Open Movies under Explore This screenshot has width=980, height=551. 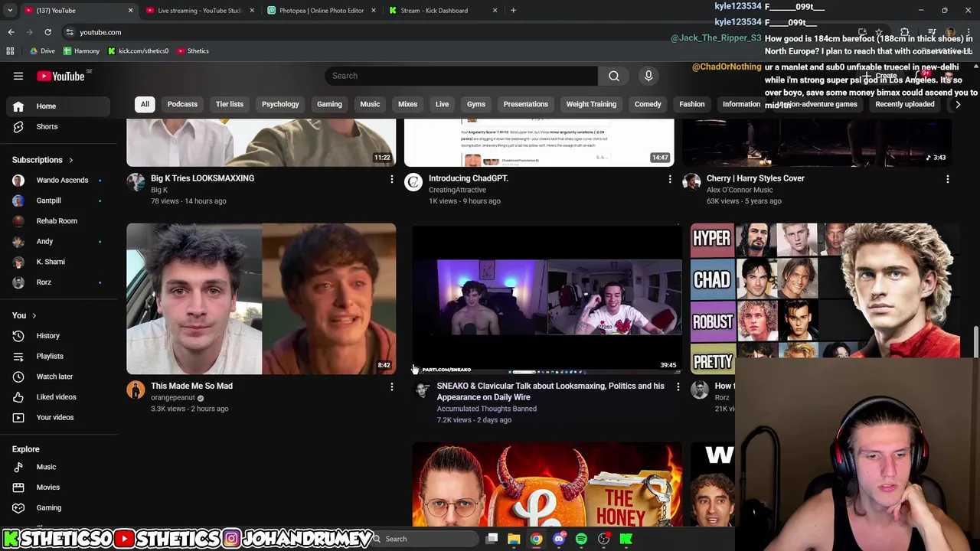pos(59,487)
